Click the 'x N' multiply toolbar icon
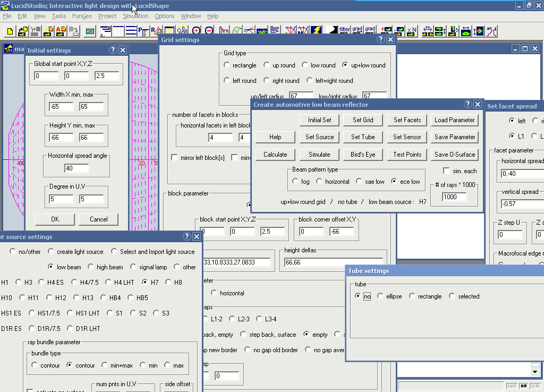 tap(412, 31)
